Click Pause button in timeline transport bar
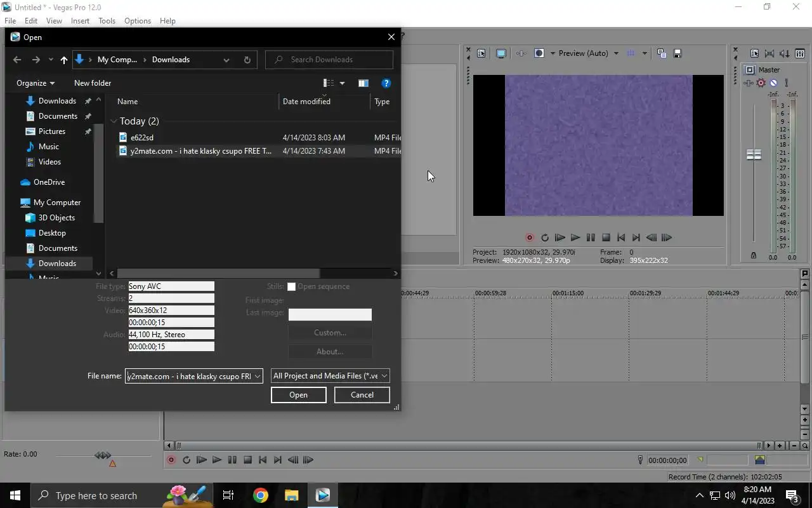This screenshot has width=812, height=508. 232,460
